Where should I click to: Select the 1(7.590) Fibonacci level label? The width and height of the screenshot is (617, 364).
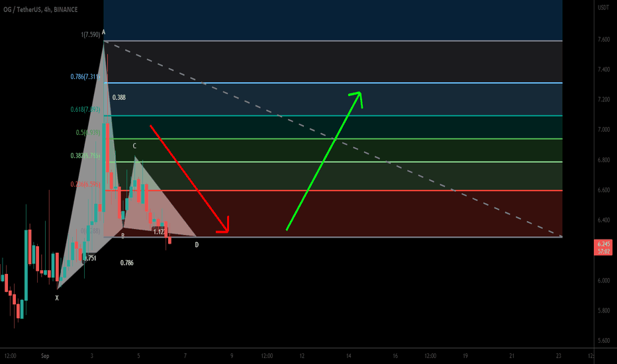91,34
